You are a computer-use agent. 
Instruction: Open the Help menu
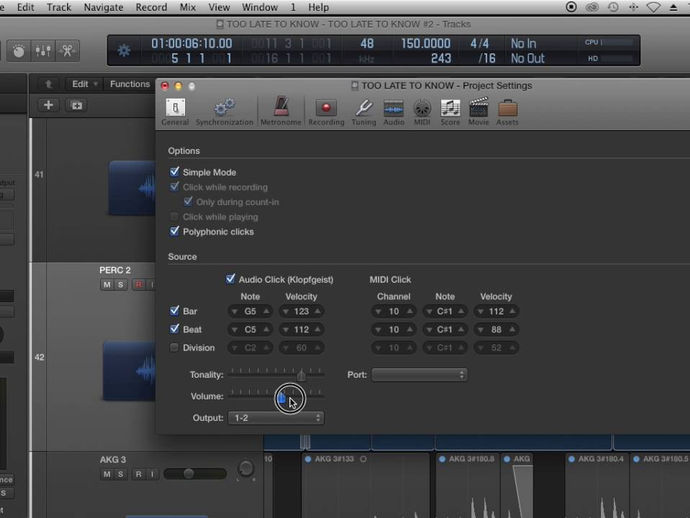pos(318,7)
